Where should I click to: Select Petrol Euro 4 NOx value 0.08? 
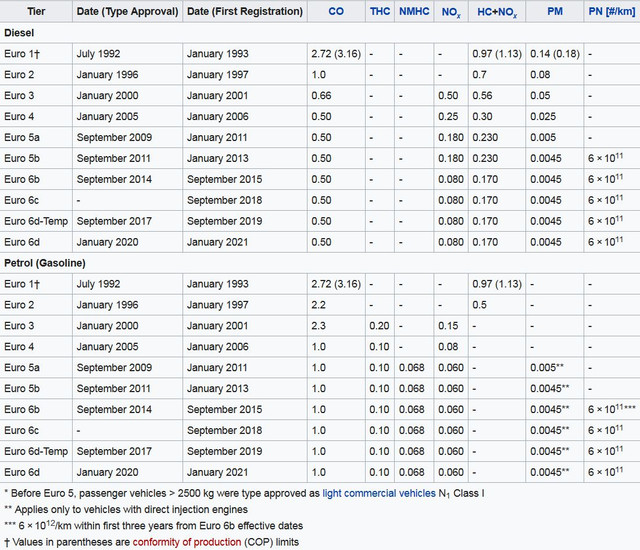coord(448,347)
